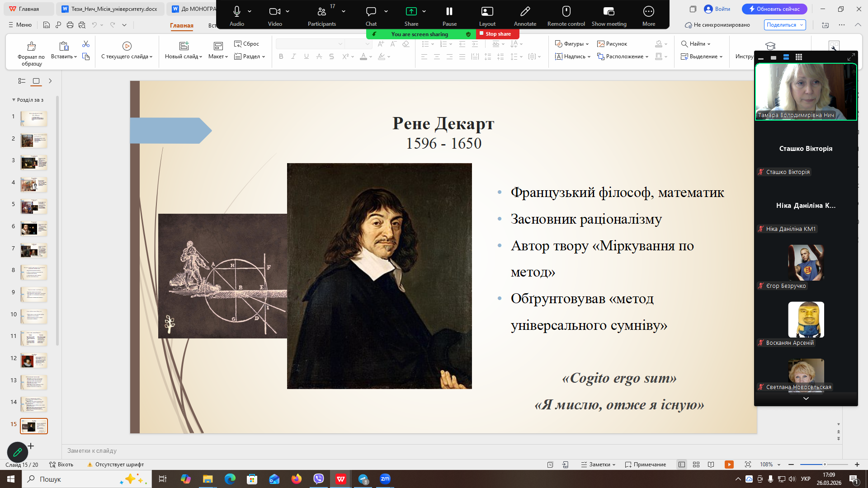
Task: Click the Annotate pencil icon in Zoom toolbar
Action: [525, 12]
